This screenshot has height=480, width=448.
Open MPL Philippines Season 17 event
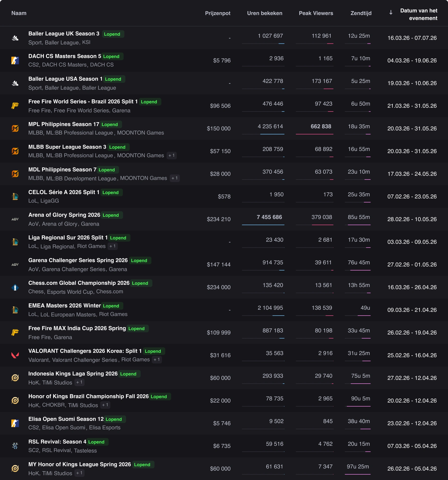tap(64, 124)
